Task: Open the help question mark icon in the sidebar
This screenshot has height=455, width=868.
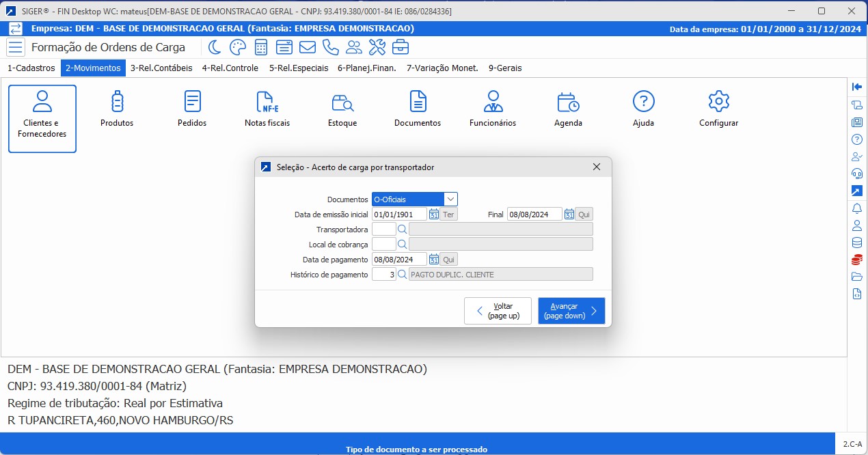Action: pos(856,139)
